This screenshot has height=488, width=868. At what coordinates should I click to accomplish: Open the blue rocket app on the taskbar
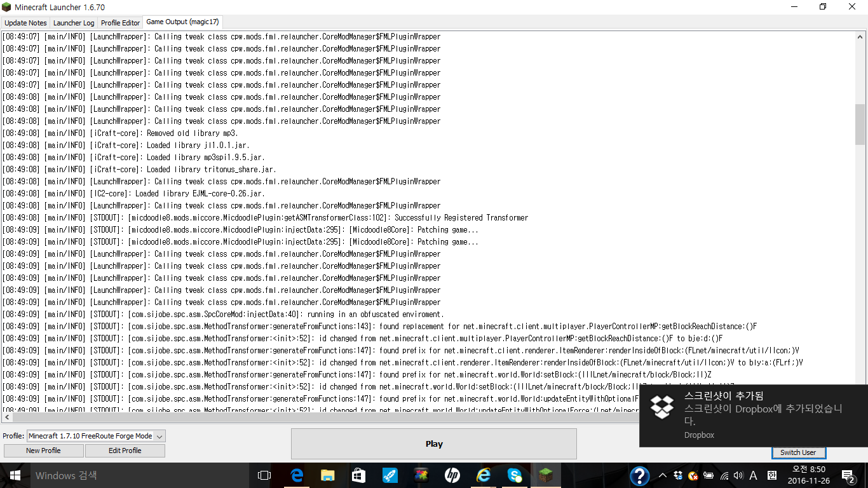pos(390,475)
